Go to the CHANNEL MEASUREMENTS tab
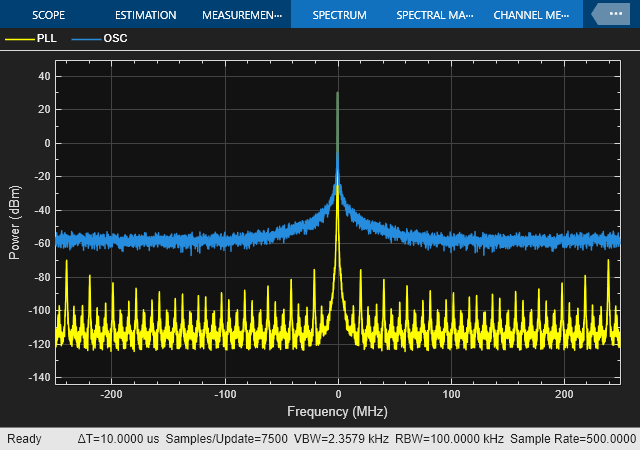This screenshot has height=450, width=640. (531, 15)
